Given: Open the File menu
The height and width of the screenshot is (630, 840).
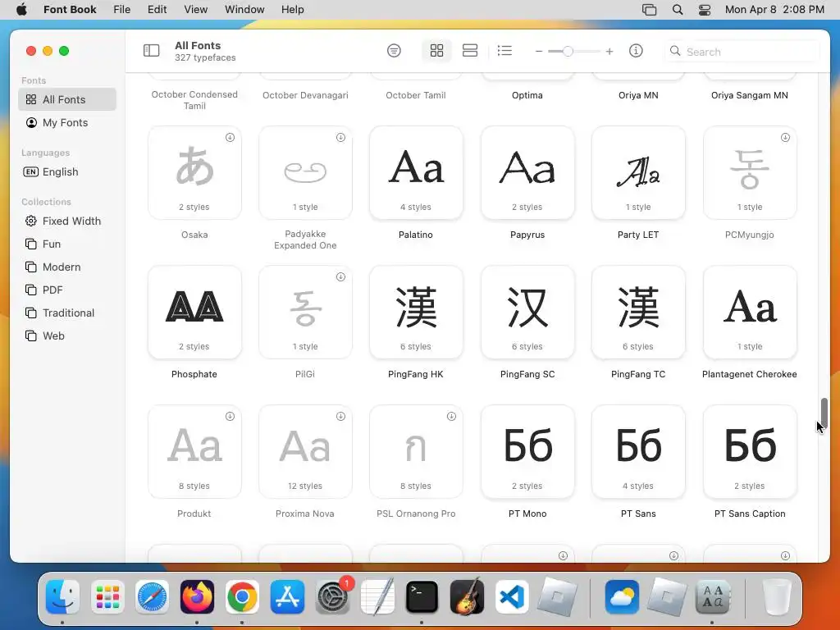Looking at the screenshot, I should (x=122, y=10).
